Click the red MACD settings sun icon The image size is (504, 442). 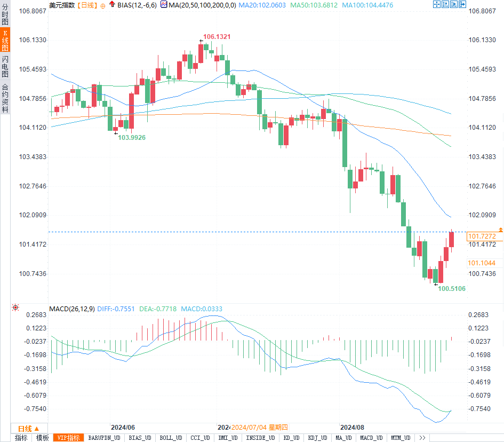[x=15, y=307]
